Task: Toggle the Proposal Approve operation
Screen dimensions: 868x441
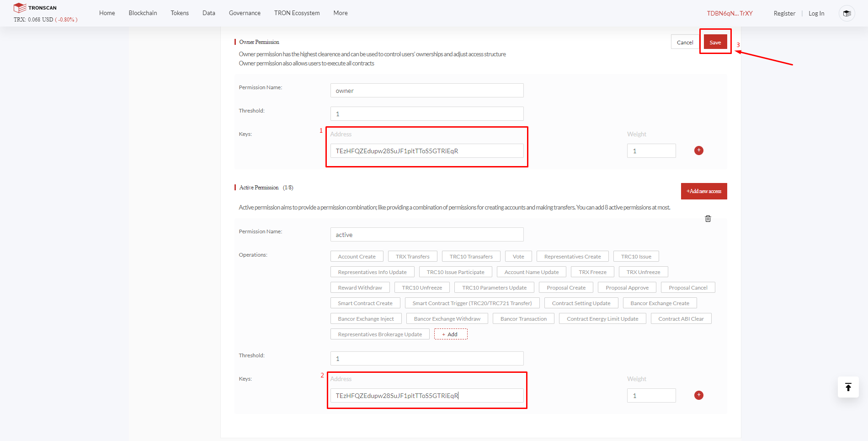Action: click(627, 288)
